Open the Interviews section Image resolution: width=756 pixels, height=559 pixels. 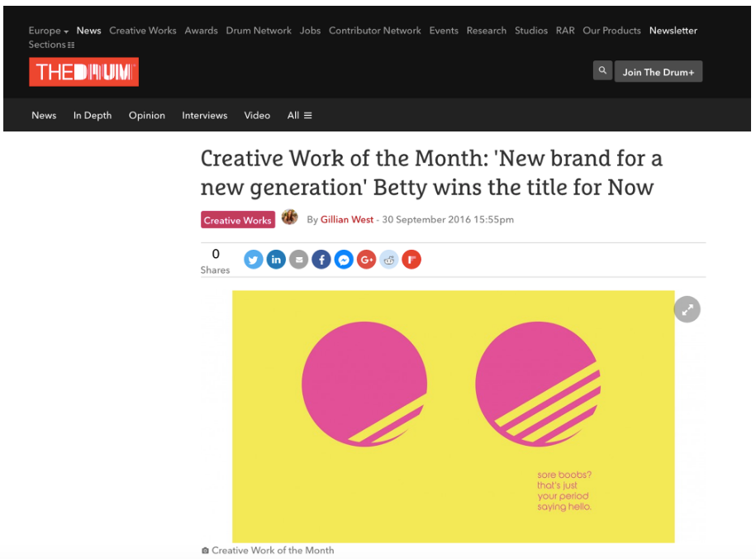pos(204,116)
